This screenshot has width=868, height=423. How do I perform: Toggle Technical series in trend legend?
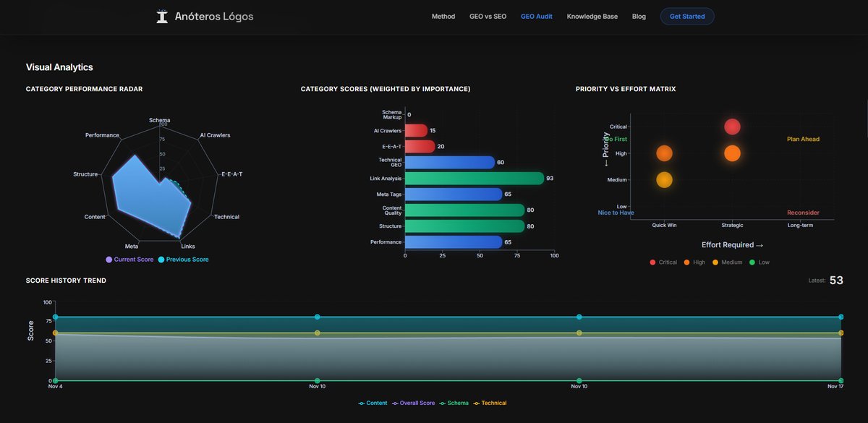(490, 403)
